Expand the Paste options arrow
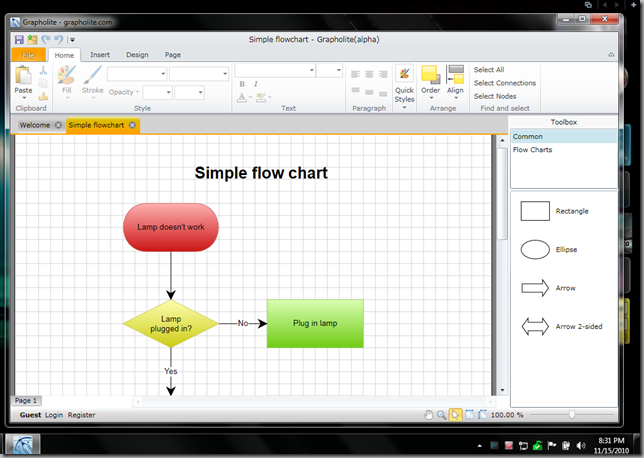The height and width of the screenshot is (458, 644). coord(24,98)
